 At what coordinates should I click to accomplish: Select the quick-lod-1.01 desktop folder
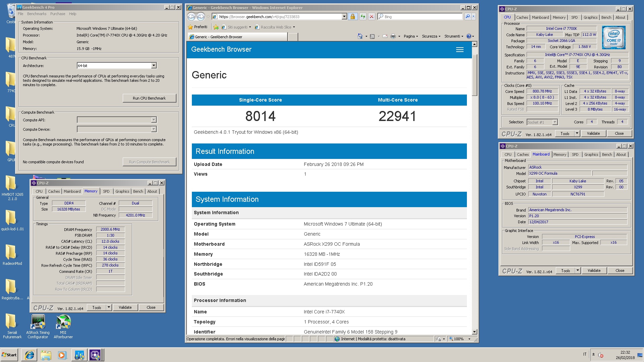tap(12, 221)
